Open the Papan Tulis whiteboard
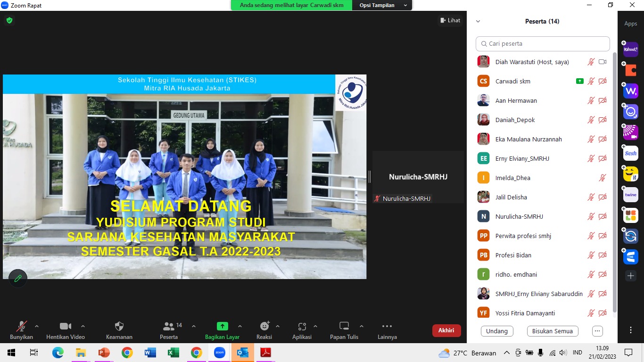This screenshot has height=362, width=644. click(344, 330)
